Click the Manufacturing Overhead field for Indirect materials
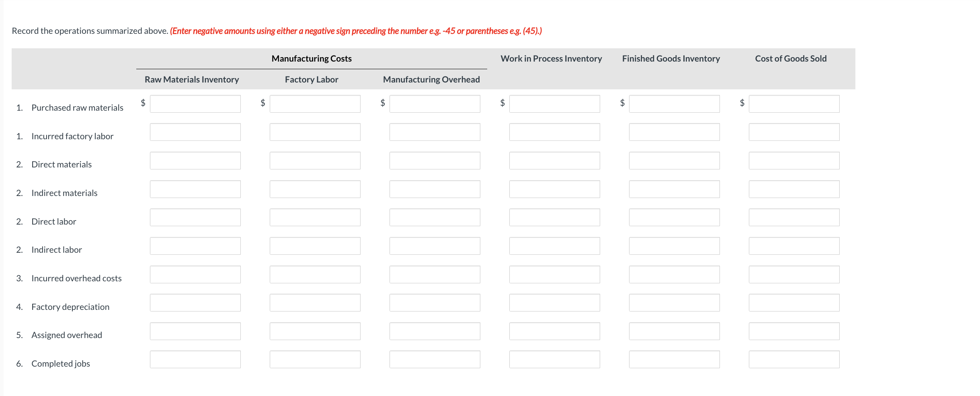 (x=435, y=189)
